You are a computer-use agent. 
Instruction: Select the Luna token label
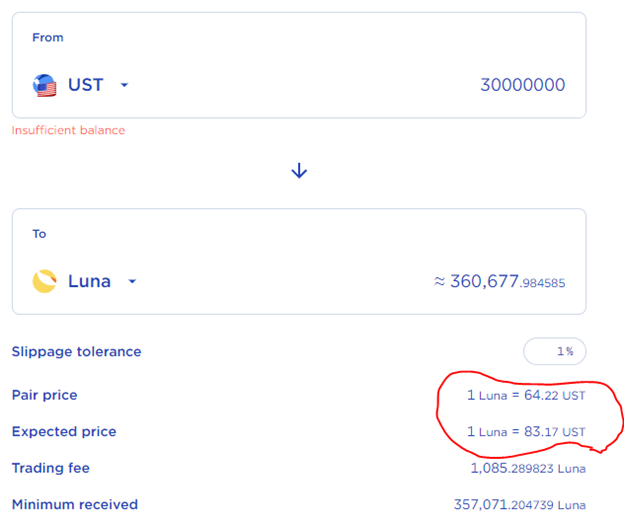[x=89, y=281]
